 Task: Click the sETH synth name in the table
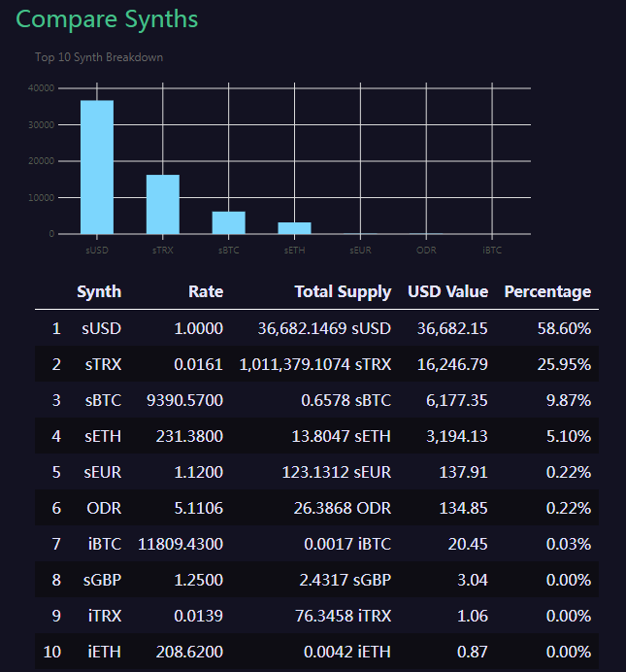(103, 436)
